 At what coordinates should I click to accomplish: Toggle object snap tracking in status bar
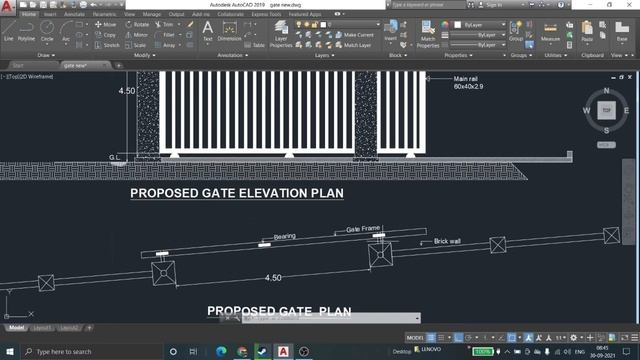[501, 338]
